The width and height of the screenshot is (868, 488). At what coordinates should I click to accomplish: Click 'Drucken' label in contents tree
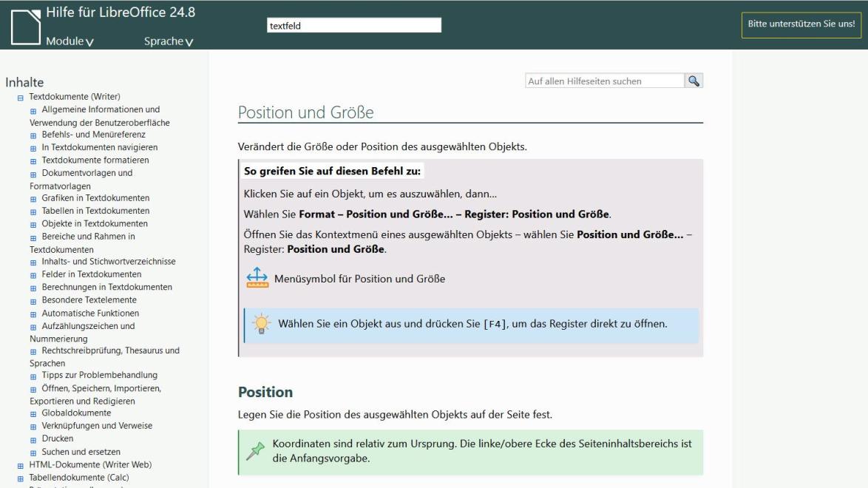(x=58, y=438)
